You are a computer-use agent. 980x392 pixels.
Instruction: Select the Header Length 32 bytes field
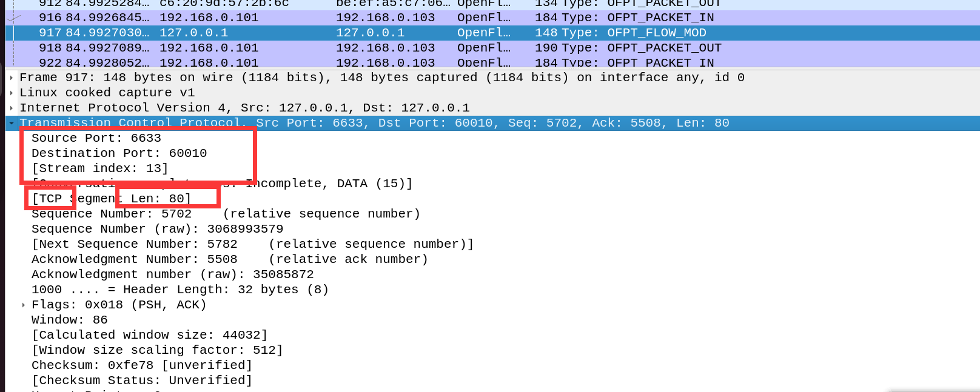pos(180,290)
